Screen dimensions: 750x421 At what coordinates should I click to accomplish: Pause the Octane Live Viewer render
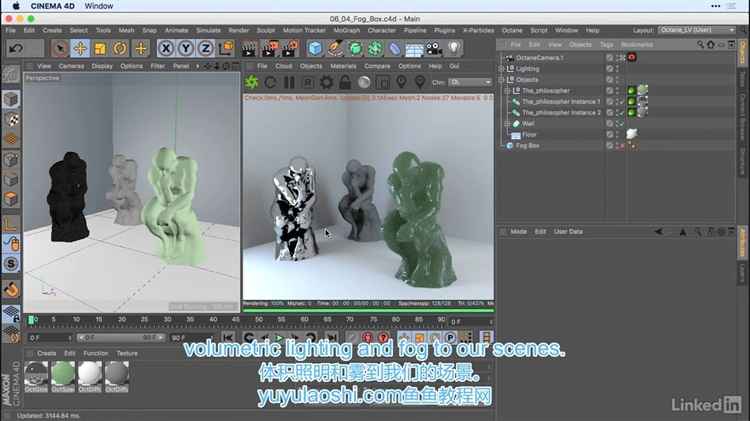(289, 82)
